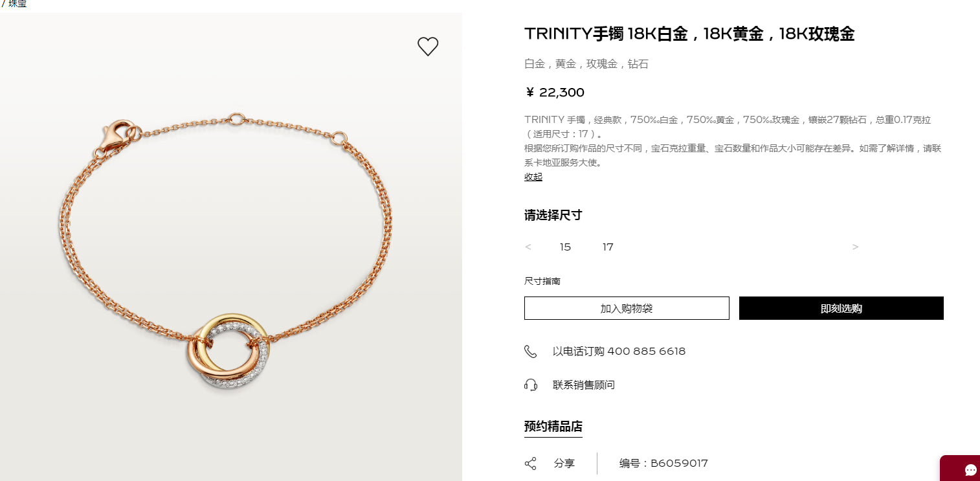Image resolution: width=980 pixels, height=481 pixels.
Task: Click the 珠宝 breadcrumb link
Action: [17, 3]
